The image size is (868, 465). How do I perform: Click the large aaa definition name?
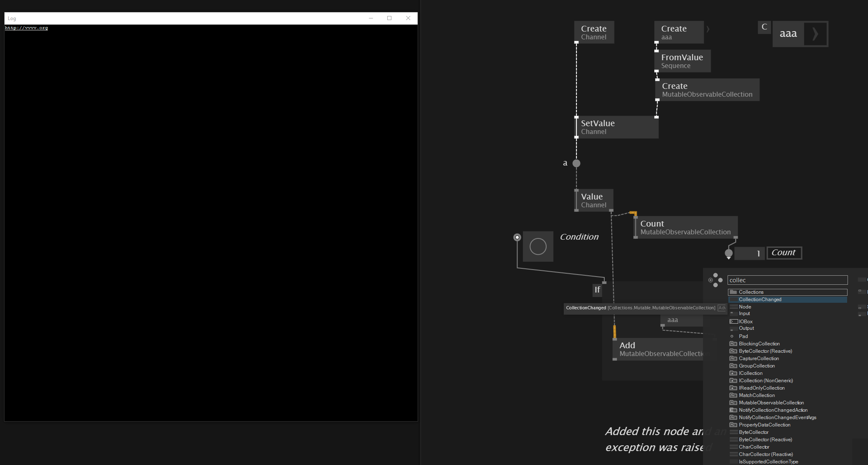click(788, 34)
